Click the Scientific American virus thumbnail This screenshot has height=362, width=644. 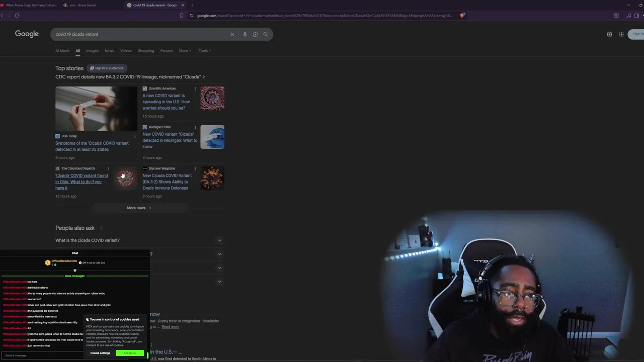[x=212, y=99]
